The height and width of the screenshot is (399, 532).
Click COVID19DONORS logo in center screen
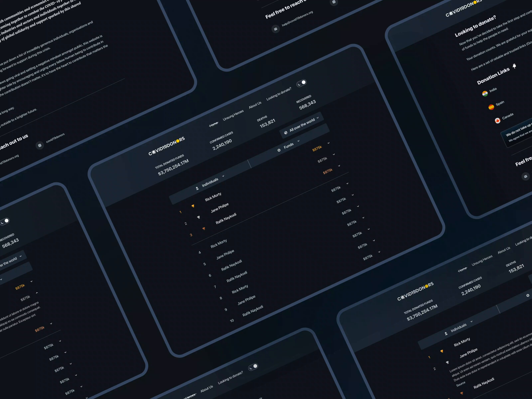166,146
